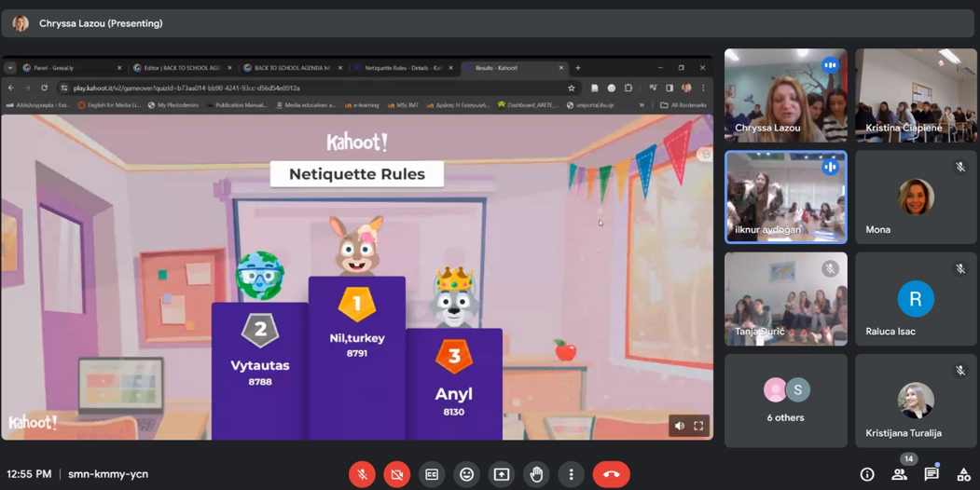
Task: Open the e-learning bookmark
Action: click(x=362, y=105)
